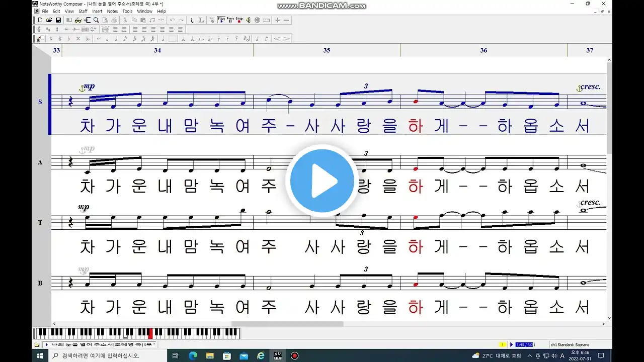Open the File menu
Screen dimensions: 644x362
click(x=45, y=11)
